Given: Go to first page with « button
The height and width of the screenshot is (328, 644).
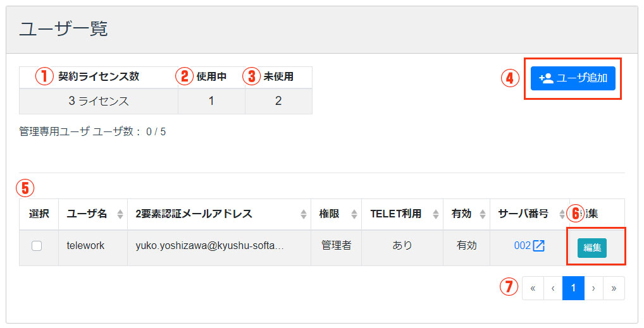Looking at the screenshot, I should click(533, 288).
